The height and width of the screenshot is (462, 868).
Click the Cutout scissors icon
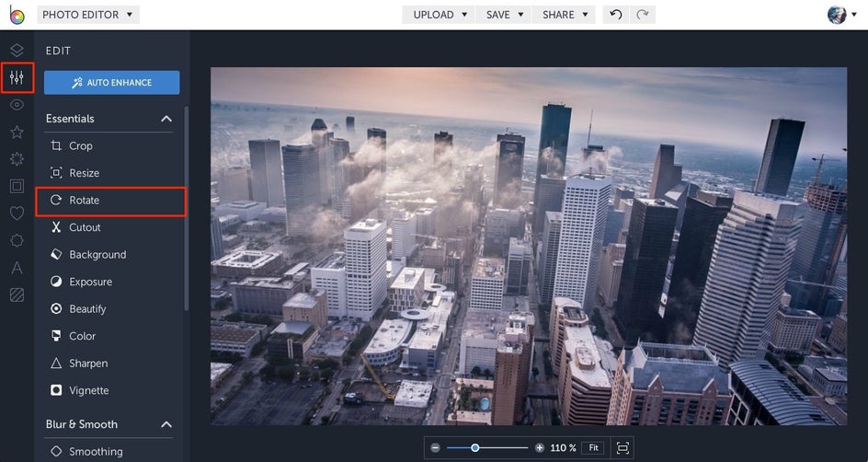coord(56,227)
